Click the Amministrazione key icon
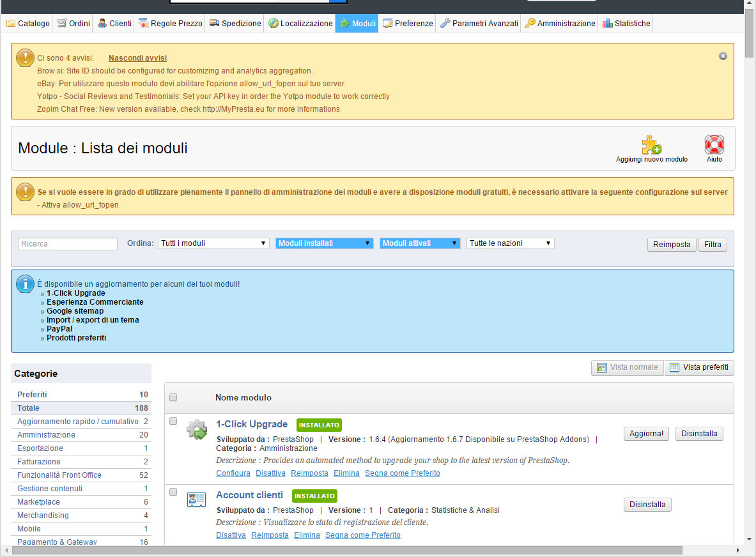This screenshot has height=557, width=756. [x=530, y=24]
